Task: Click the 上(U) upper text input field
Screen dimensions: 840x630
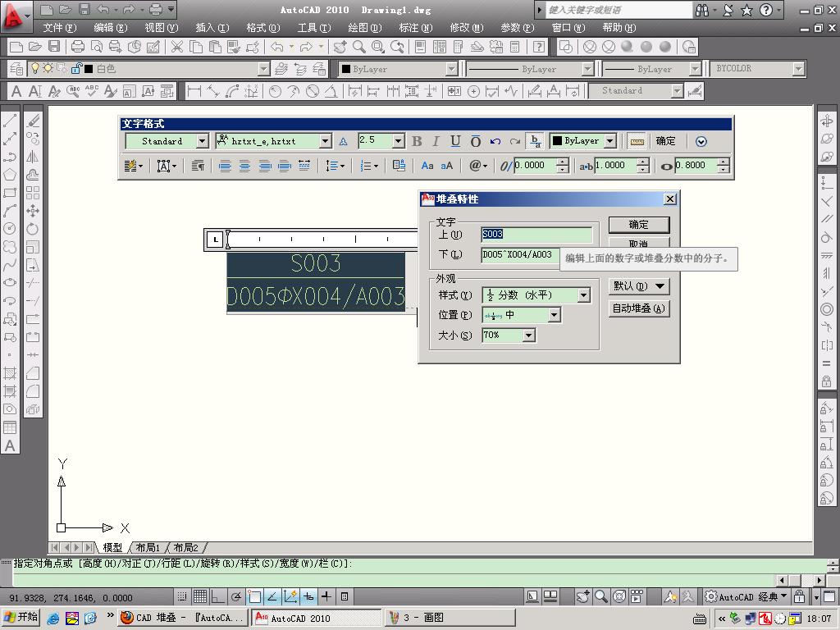Action: (x=536, y=234)
